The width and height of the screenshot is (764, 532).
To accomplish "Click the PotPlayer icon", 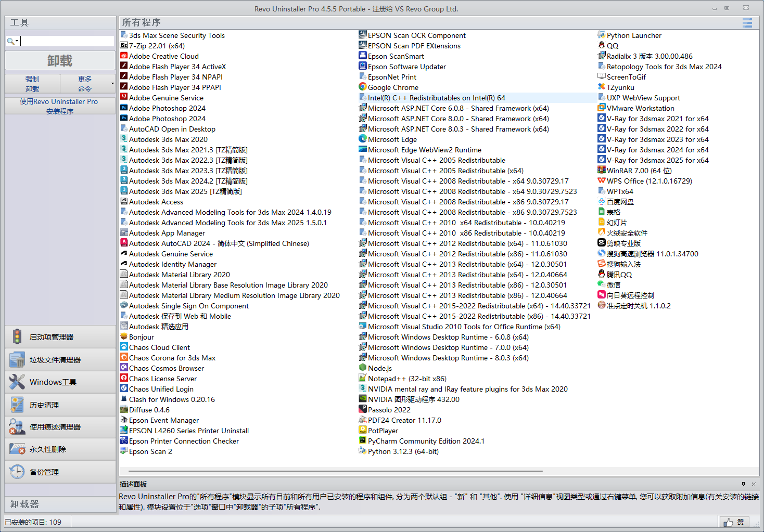I will [363, 430].
